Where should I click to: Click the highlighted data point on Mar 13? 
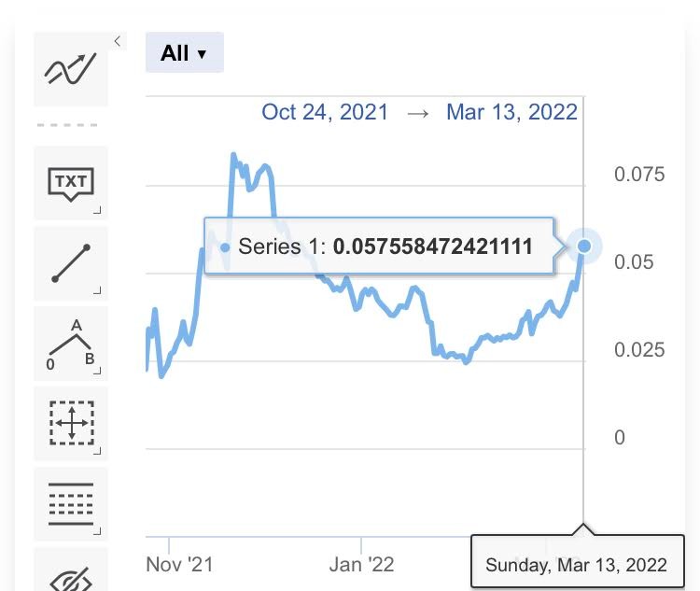[584, 246]
